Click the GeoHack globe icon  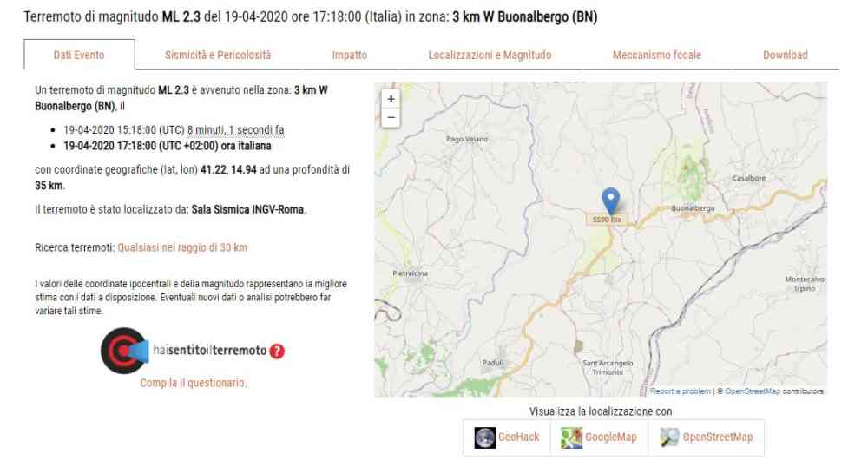point(485,437)
